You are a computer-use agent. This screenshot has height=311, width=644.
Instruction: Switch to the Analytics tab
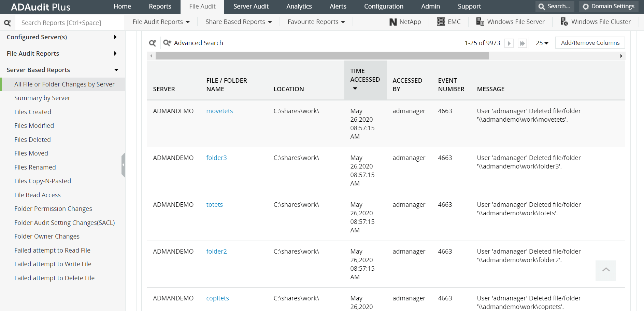pyautogui.click(x=299, y=6)
